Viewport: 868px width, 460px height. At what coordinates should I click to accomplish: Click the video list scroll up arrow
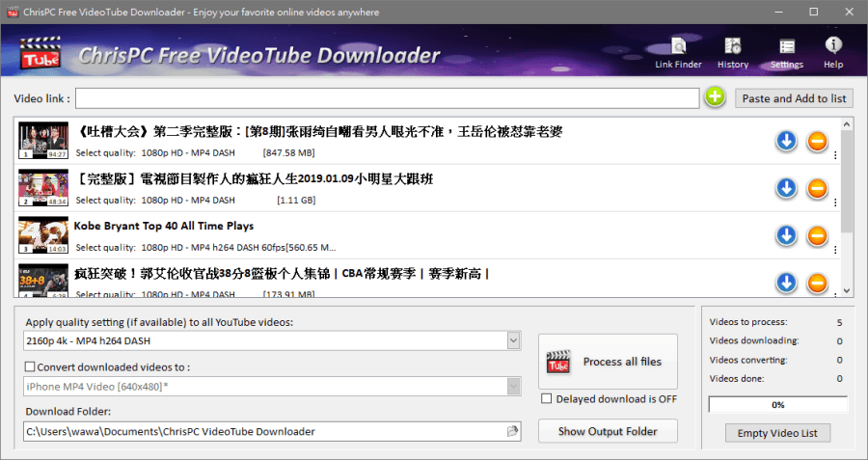(847, 124)
